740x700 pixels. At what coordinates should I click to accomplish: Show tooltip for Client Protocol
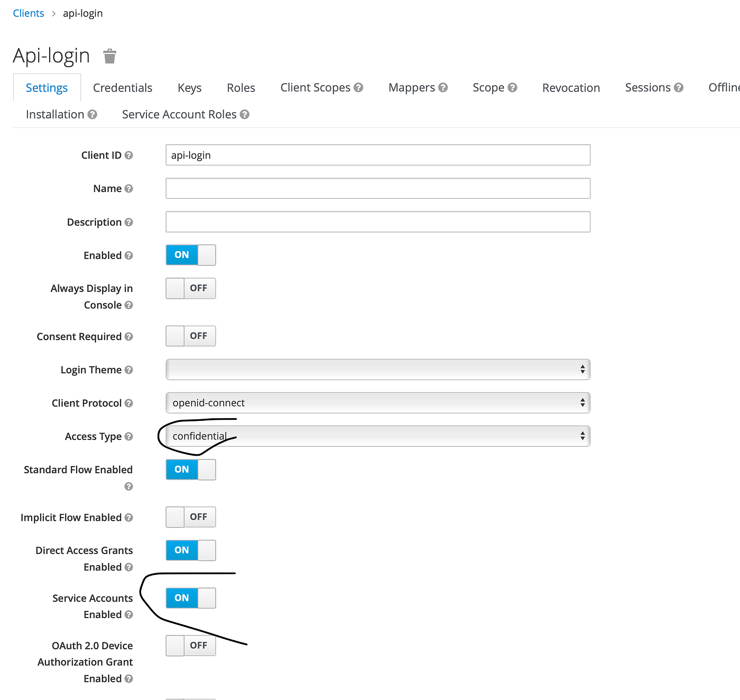click(x=128, y=403)
